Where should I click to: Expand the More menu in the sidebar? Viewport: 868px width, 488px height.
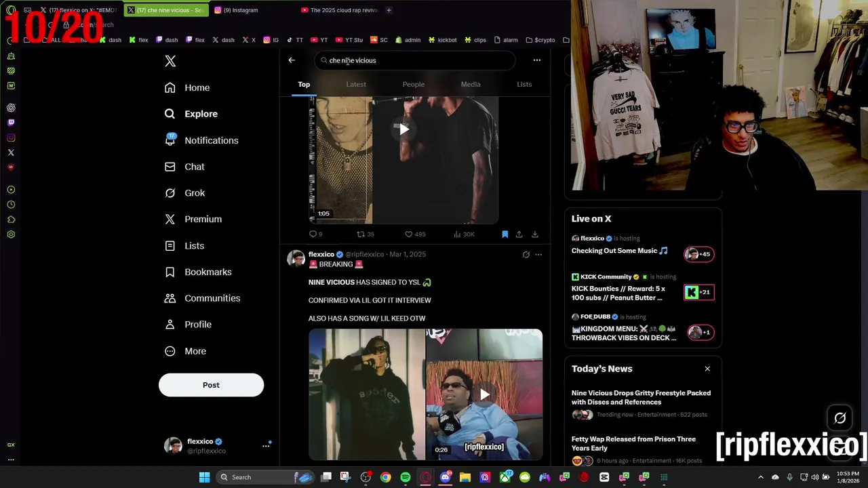point(186,351)
